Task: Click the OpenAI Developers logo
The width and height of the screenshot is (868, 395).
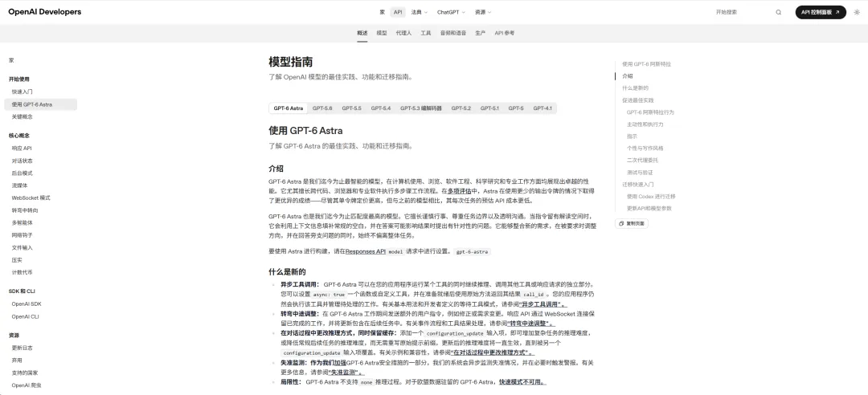Action: pyautogui.click(x=45, y=12)
